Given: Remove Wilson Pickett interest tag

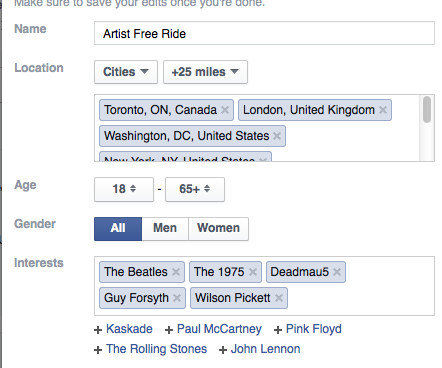Looking at the screenshot, I should 279,298.
